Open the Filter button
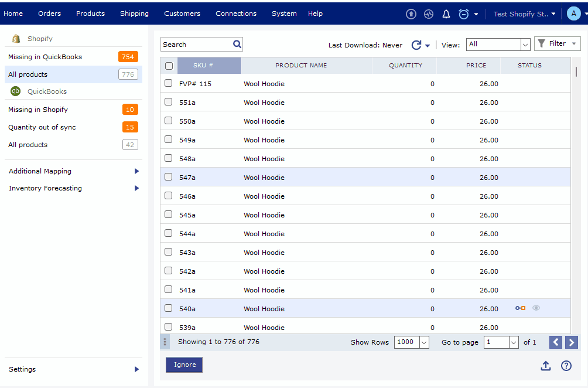 (557, 43)
